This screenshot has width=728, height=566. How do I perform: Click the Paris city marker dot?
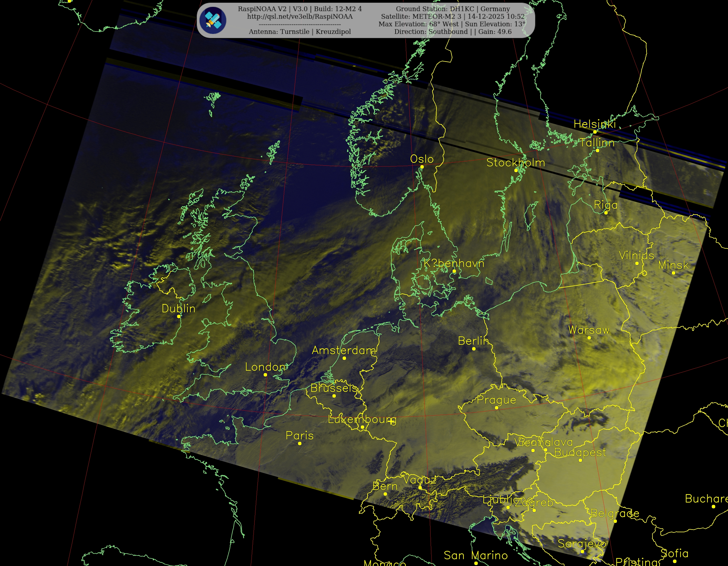coord(300,443)
